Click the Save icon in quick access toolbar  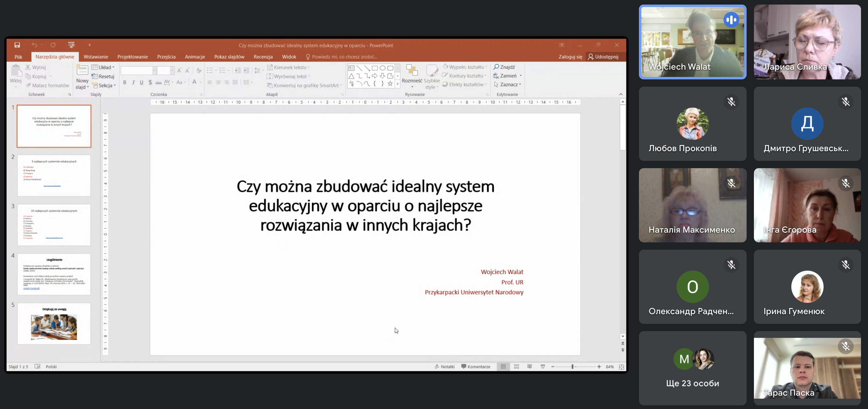[17, 45]
